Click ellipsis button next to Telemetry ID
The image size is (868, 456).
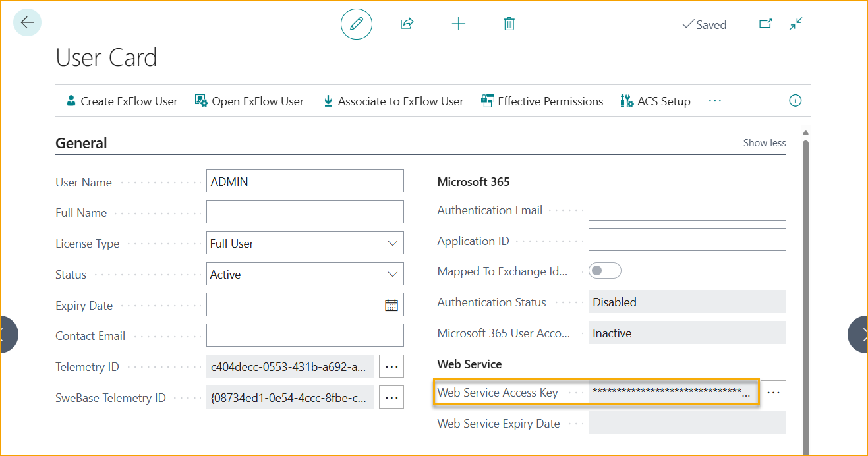(x=391, y=366)
